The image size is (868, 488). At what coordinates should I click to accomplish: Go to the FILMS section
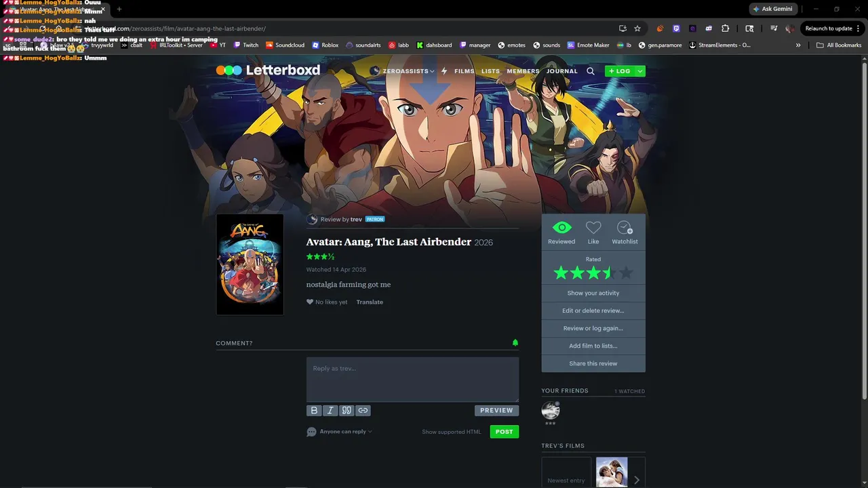(465, 71)
